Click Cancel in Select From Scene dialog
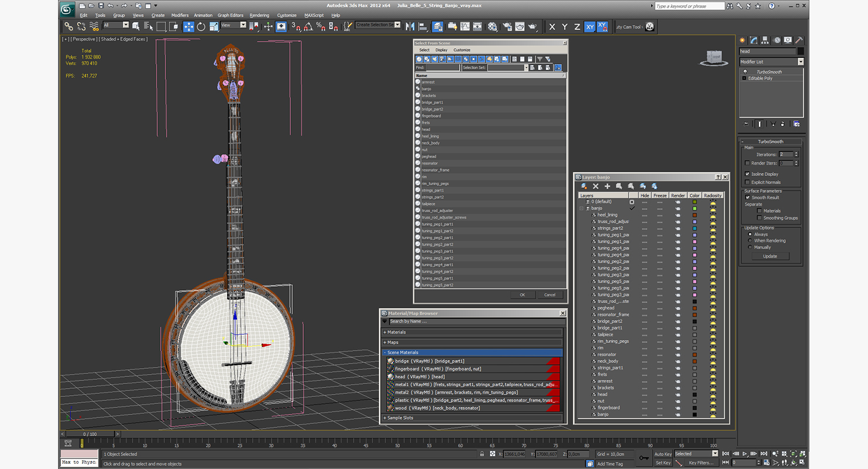Viewport: 868px width, 469px height. click(x=550, y=295)
